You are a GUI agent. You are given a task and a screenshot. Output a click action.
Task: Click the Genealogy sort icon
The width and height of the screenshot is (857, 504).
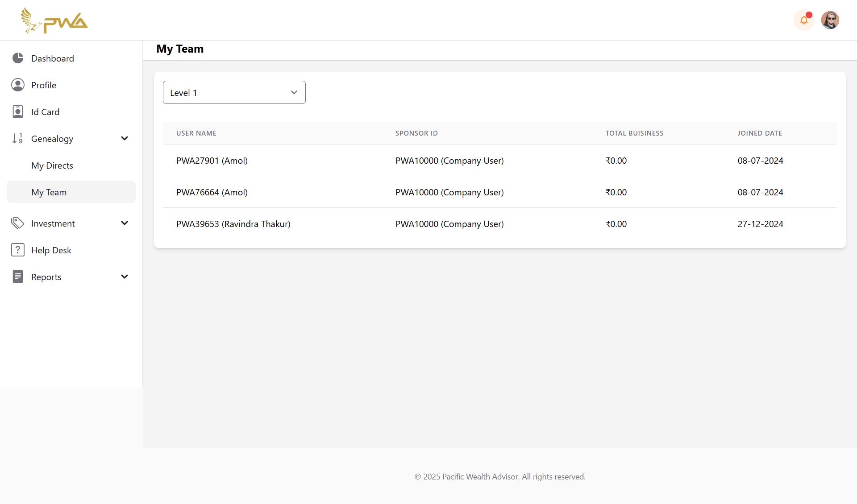coord(18,139)
